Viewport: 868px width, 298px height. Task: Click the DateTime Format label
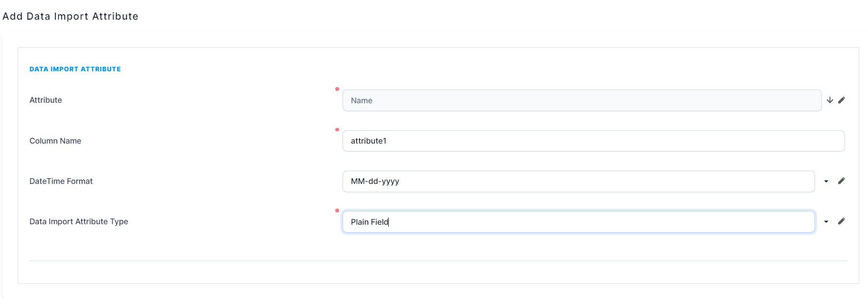click(61, 181)
